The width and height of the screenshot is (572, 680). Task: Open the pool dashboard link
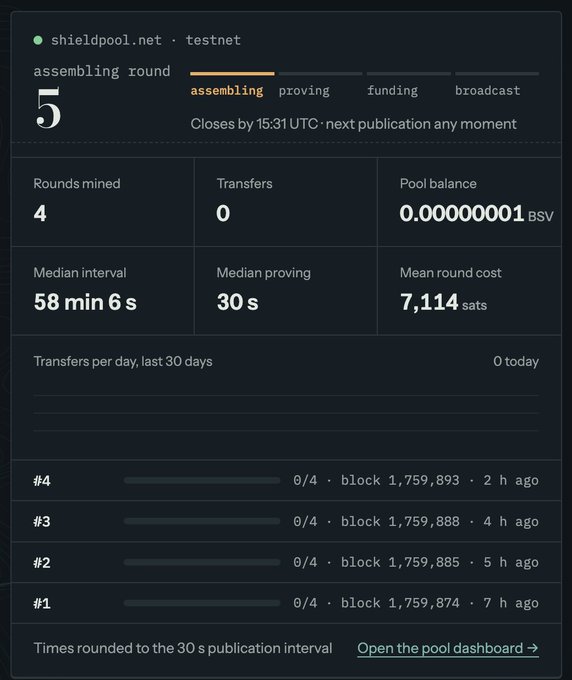448,648
